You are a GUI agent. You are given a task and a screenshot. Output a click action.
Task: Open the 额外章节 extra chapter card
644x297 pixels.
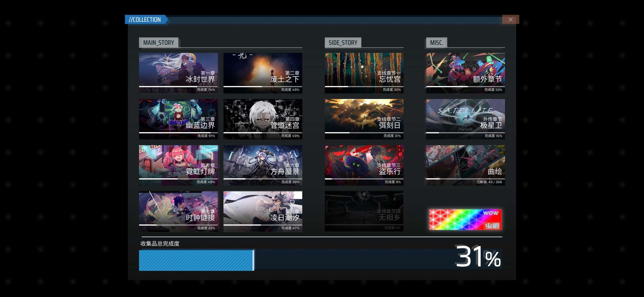465,73
